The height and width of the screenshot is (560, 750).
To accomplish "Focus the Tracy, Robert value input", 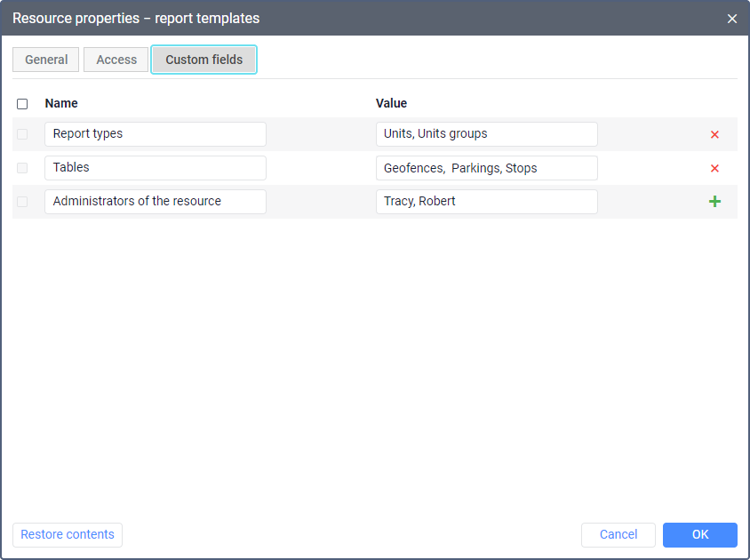I will [x=487, y=202].
